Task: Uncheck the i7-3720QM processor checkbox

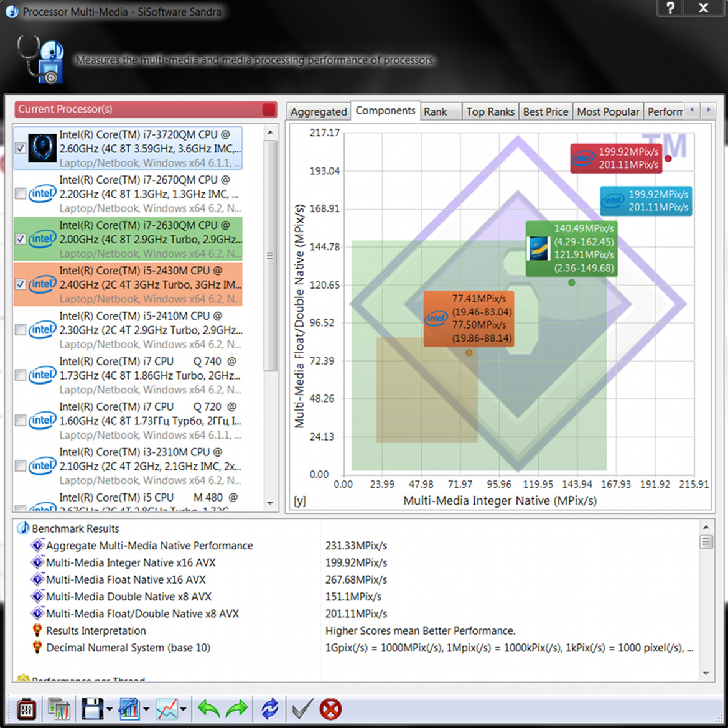Action: point(21,148)
